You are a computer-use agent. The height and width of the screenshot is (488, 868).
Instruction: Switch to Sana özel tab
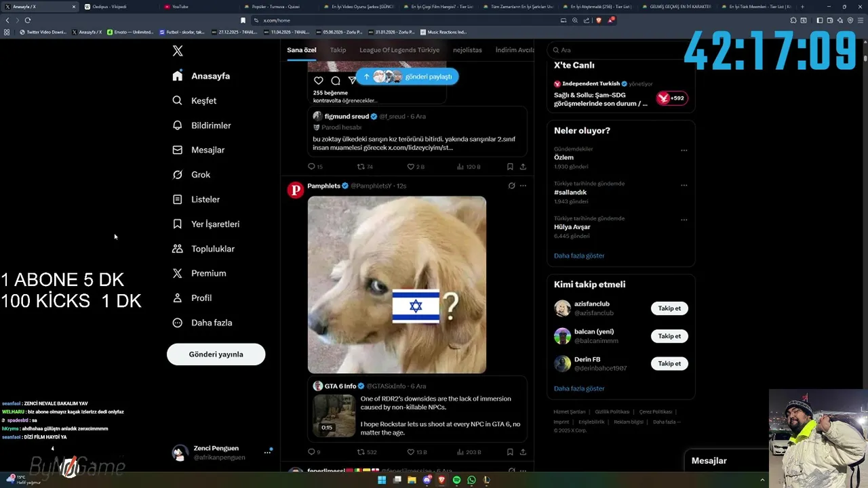pos(301,50)
